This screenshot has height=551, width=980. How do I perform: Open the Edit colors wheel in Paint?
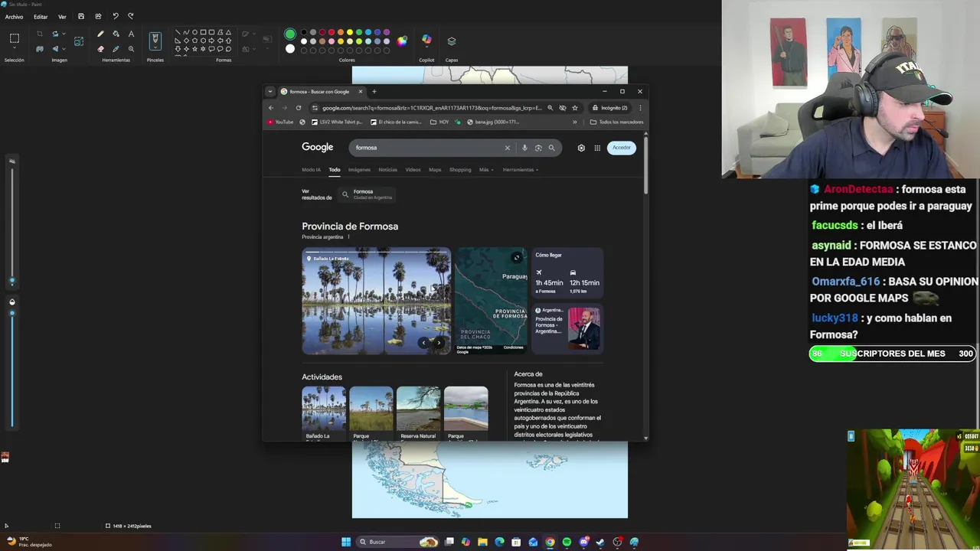pyautogui.click(x=402, y=41)
